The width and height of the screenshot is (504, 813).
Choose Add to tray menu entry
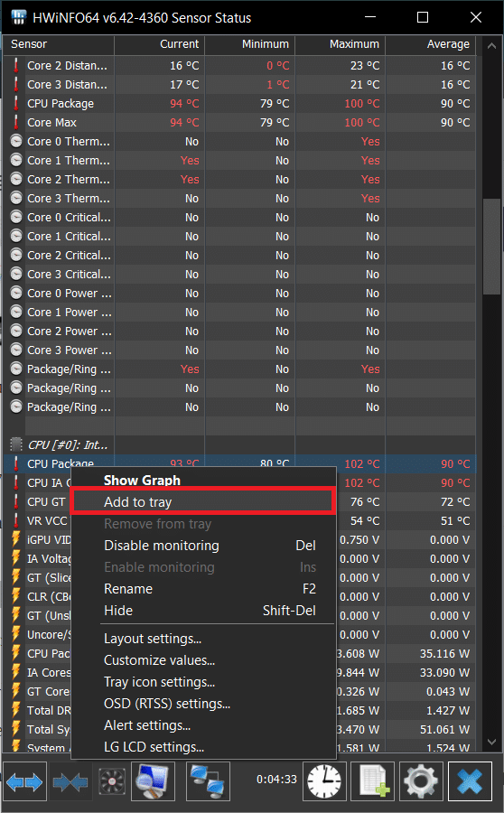tap(202, 502)
